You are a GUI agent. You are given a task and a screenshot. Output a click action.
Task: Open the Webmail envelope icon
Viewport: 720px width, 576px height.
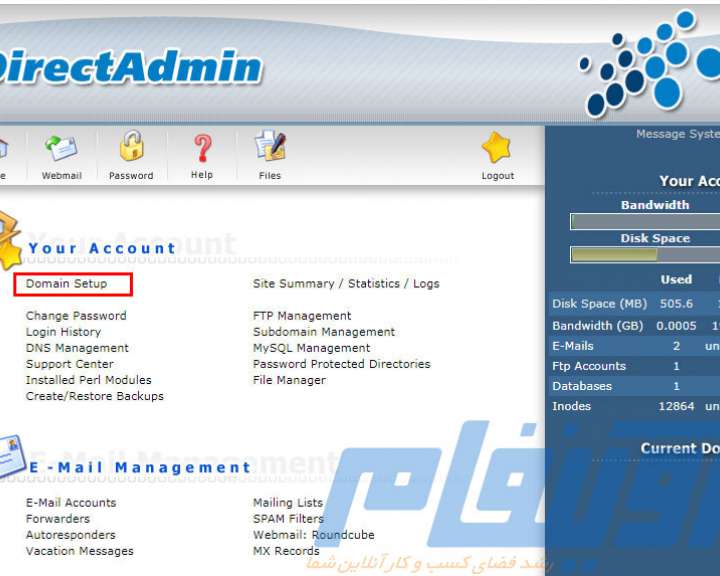62,148
